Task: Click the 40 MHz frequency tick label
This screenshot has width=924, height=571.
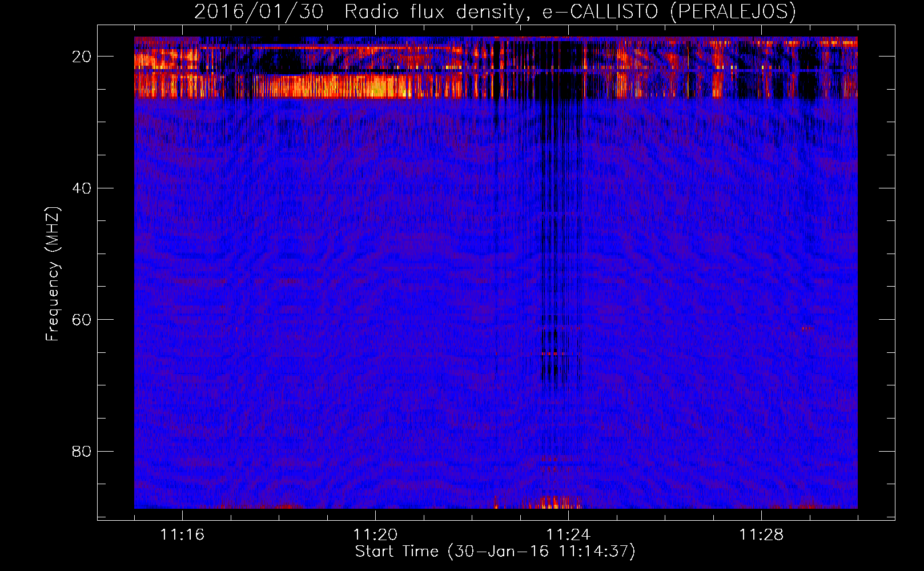Action: (82, 188)
